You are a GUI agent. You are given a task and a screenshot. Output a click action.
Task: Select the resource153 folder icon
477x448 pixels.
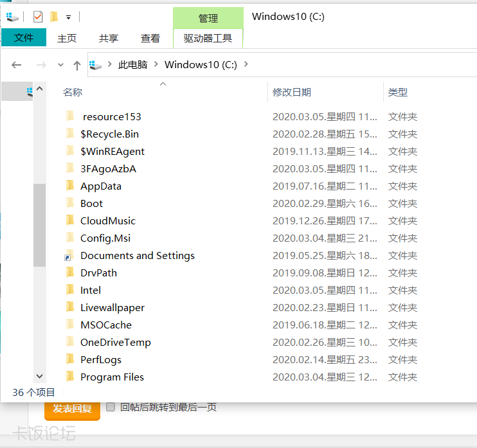(70, 116)
